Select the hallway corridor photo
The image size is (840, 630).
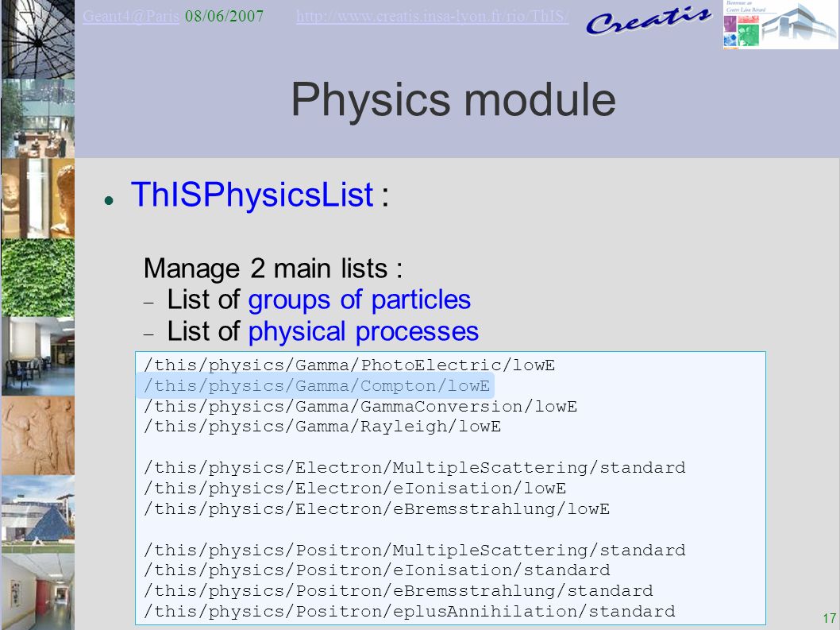click(x=38, y=592)
